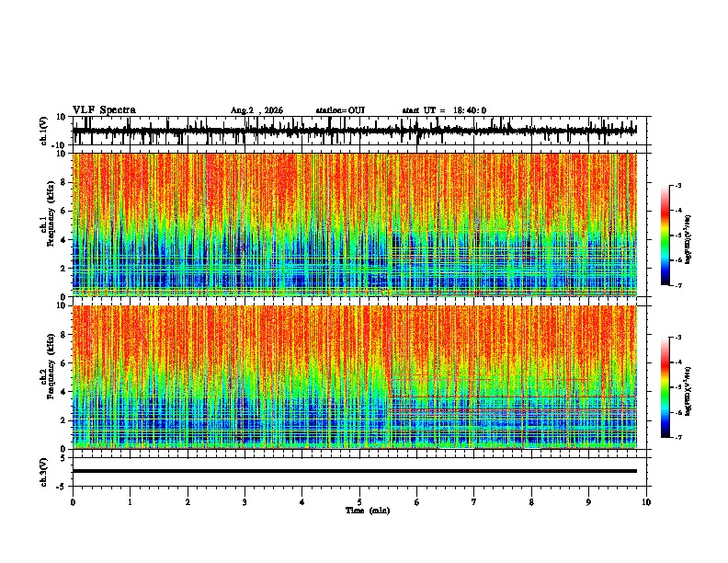Click ch.2 spectrogram frequency tick "6"

64,363
